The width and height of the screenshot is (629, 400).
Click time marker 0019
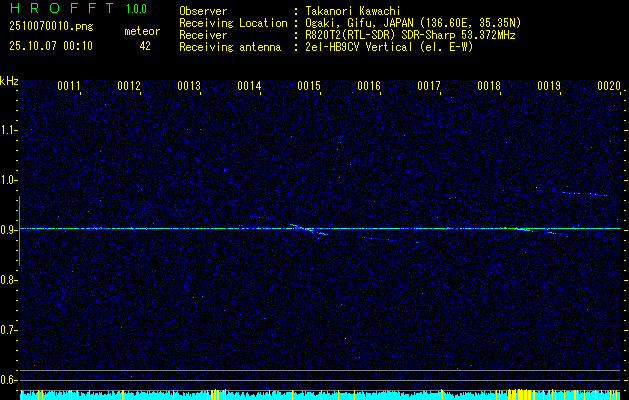[x=549, y=86]
